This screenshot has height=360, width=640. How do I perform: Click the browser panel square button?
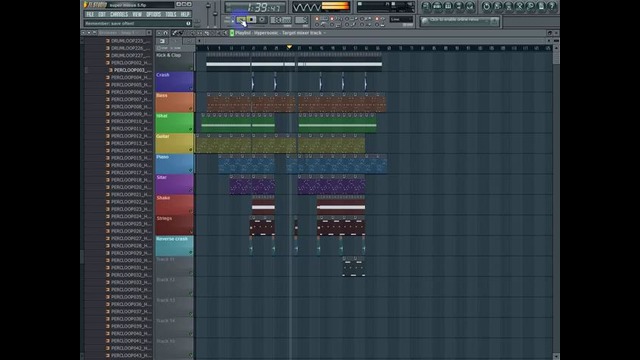(x=149, y=33)
